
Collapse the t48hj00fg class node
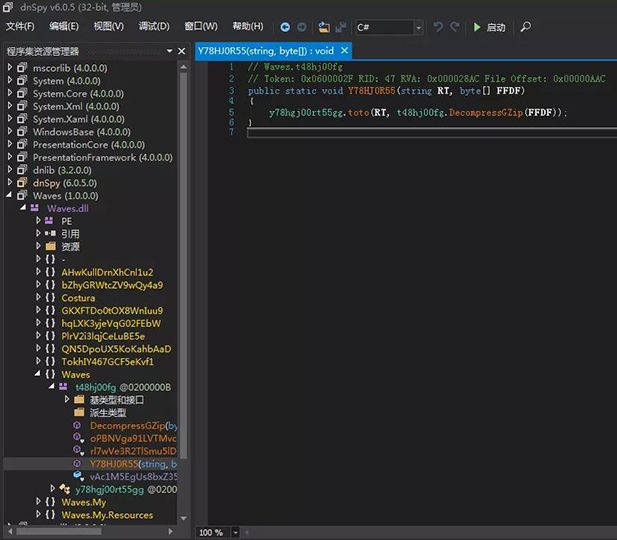coord(52,387)
